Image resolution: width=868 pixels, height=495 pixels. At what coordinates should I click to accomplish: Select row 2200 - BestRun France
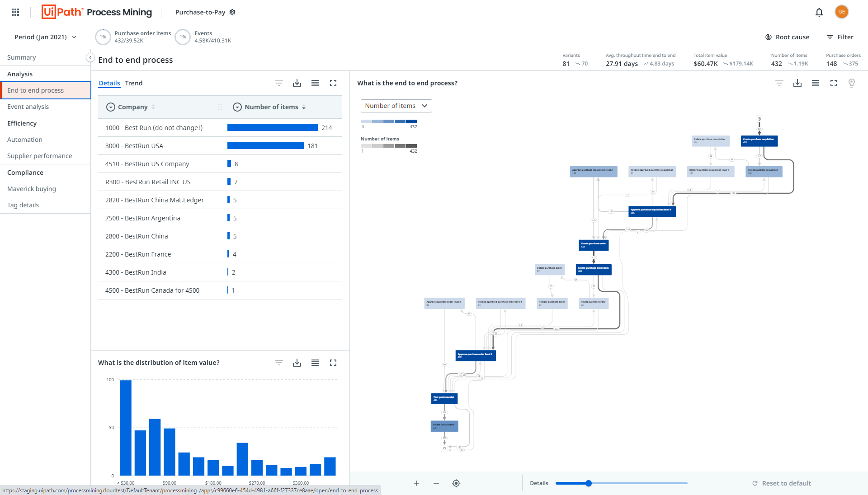220,254
